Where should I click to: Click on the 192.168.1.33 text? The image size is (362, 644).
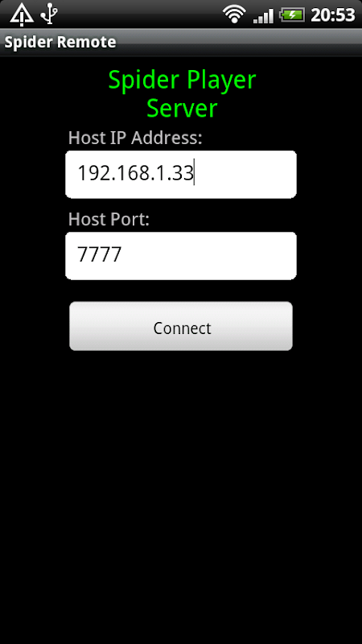(x=135, y=173)
